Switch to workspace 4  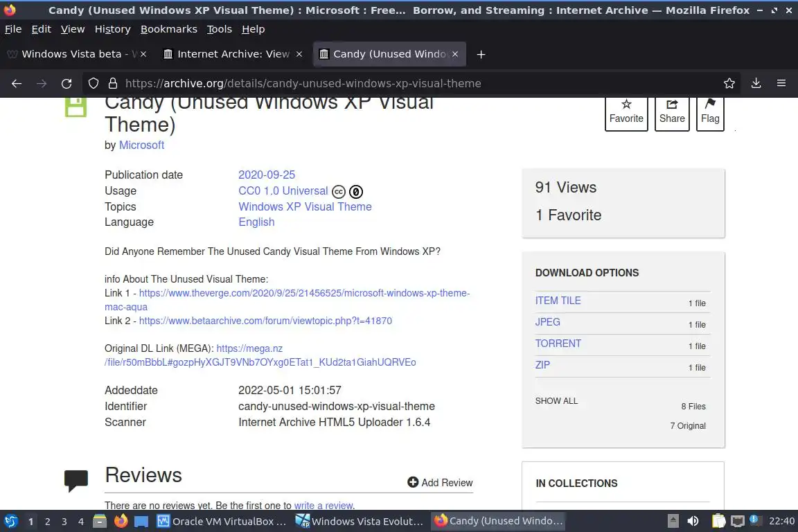[x=81, y=522]
